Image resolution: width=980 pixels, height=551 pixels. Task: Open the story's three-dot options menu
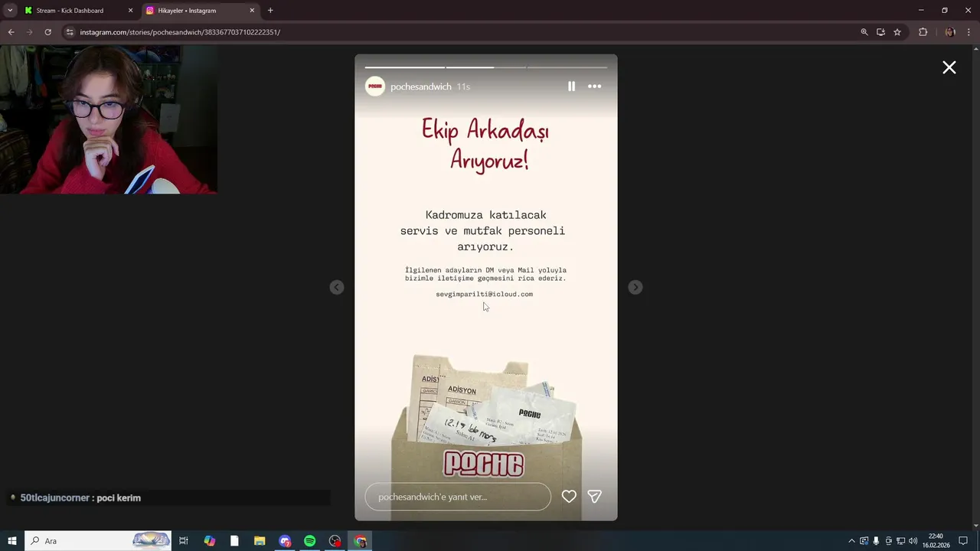click(x=594, y=86)
